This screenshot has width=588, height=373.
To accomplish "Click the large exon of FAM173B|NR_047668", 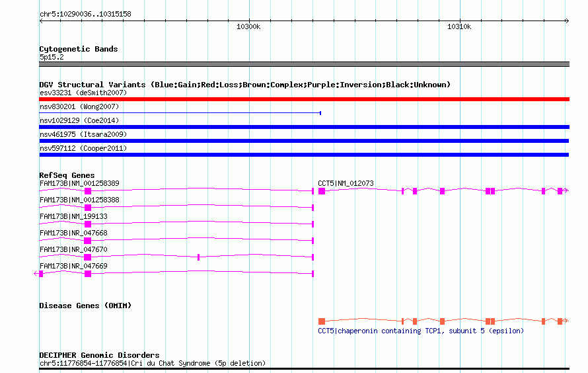I will (87, 241).
